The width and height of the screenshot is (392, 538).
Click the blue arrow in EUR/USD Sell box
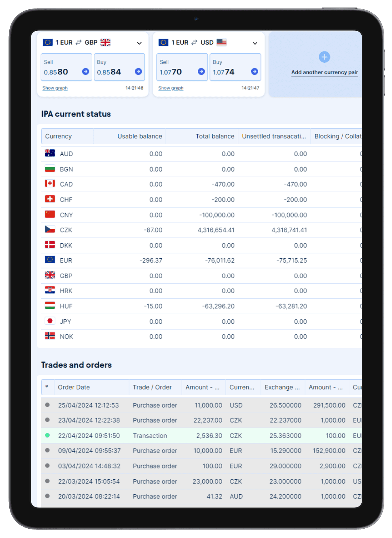pos(201,72)
